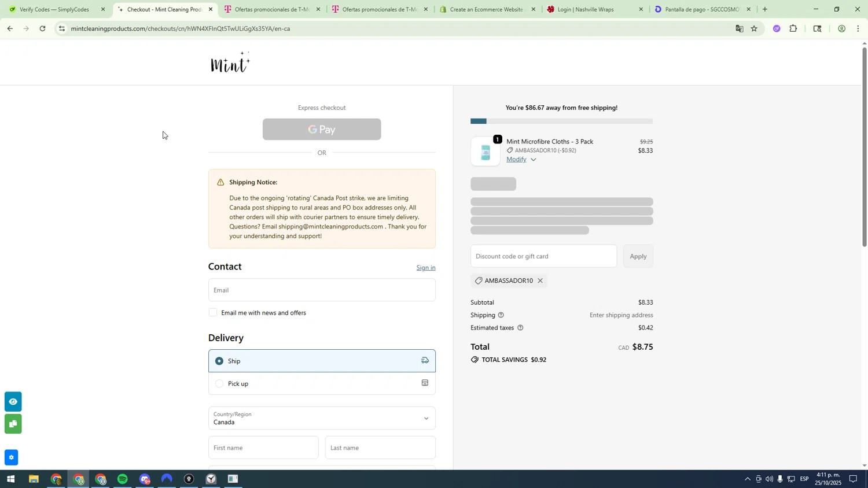Click the Apply discount button
868x488 pixels.
click(638, 256)
